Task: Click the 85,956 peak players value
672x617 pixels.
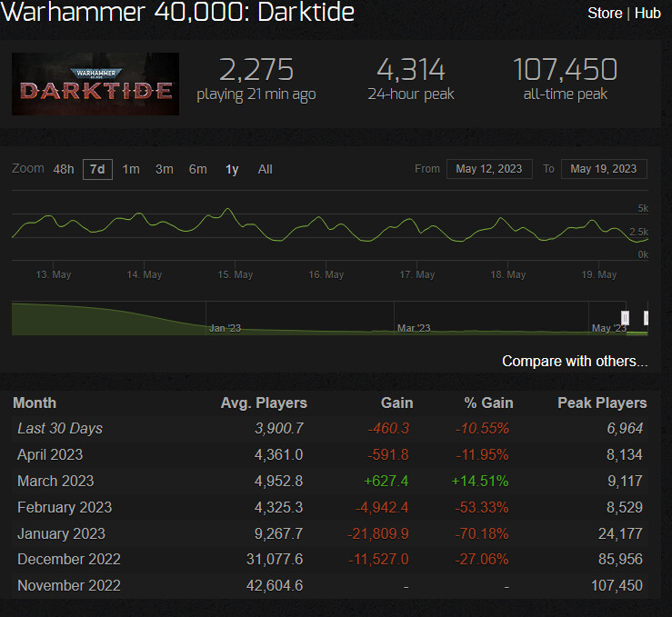Action: [620, 559]
